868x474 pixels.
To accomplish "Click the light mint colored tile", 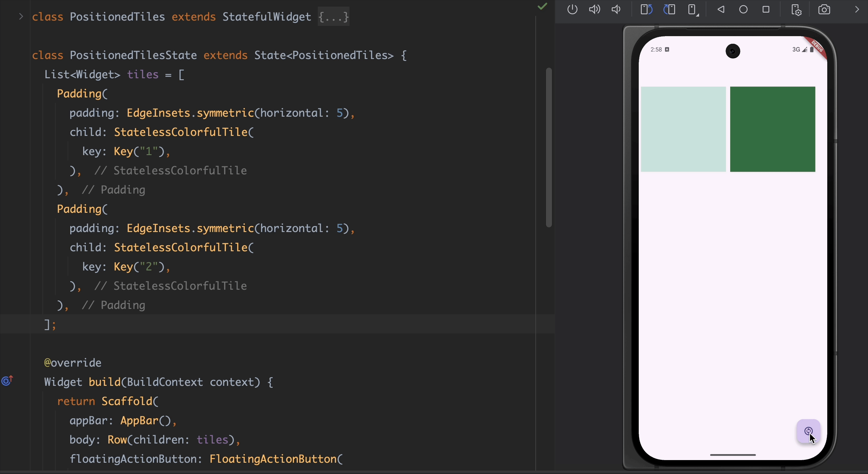I will (683, 129).
